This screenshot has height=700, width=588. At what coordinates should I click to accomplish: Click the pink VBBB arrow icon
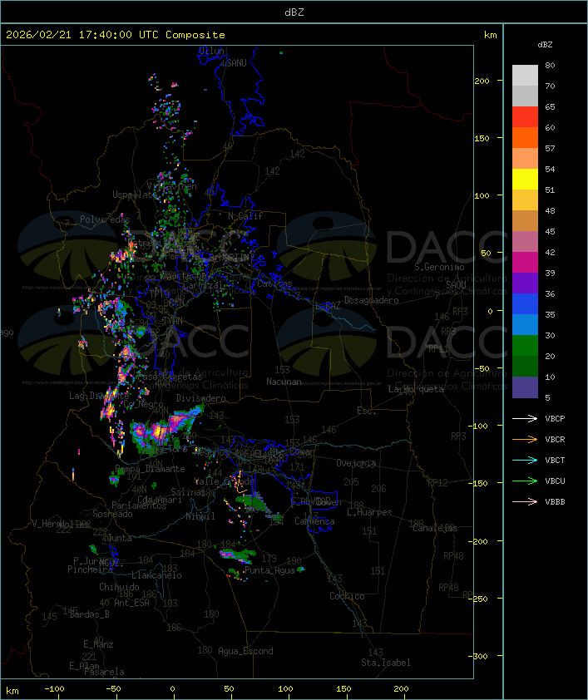pyautogui.click(x=525, y=502)
